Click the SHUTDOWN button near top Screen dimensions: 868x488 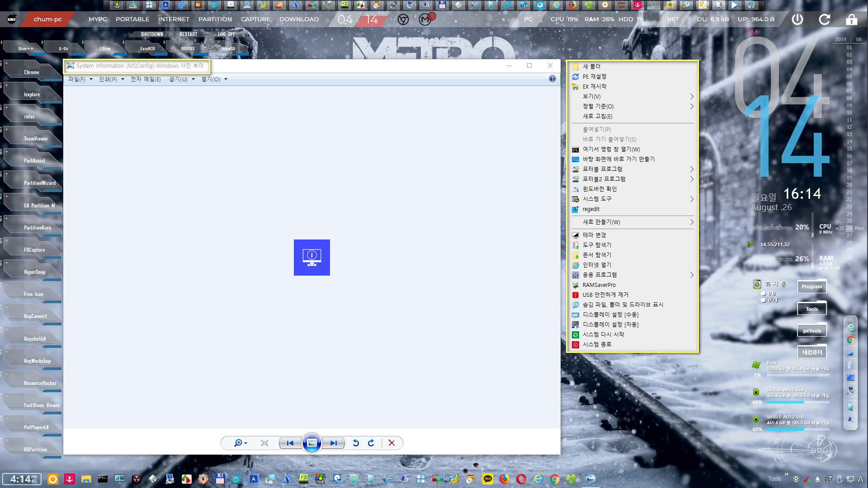pyautogui.click(x=152, y=34)
